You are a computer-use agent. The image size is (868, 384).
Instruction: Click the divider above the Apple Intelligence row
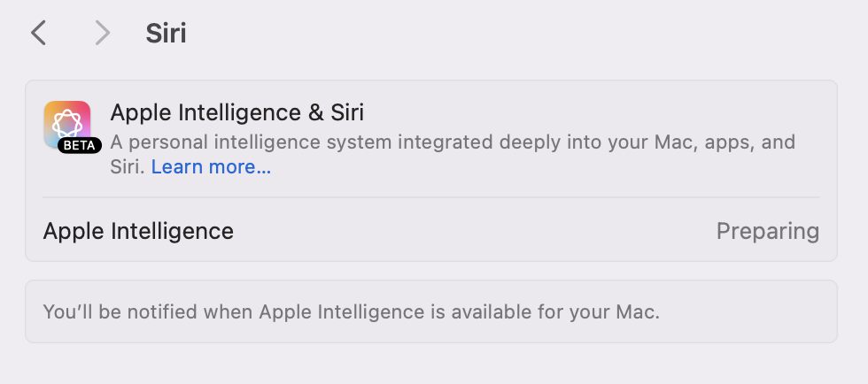click(x=430, y=197)
